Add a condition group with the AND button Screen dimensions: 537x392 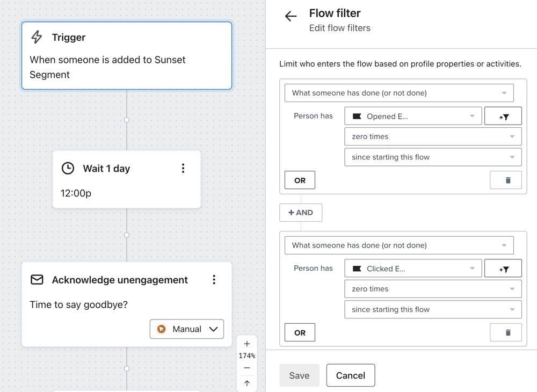coord(301,212)
